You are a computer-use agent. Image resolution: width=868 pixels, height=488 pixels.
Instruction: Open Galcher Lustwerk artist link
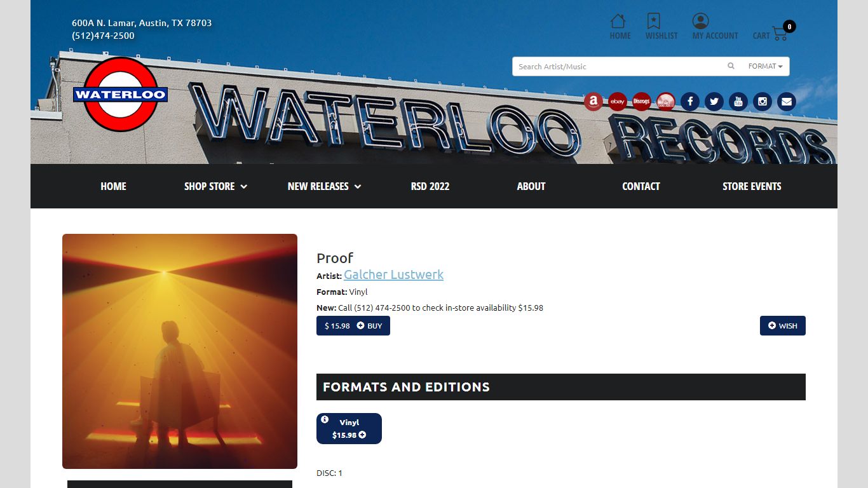[x=393, y=274]
